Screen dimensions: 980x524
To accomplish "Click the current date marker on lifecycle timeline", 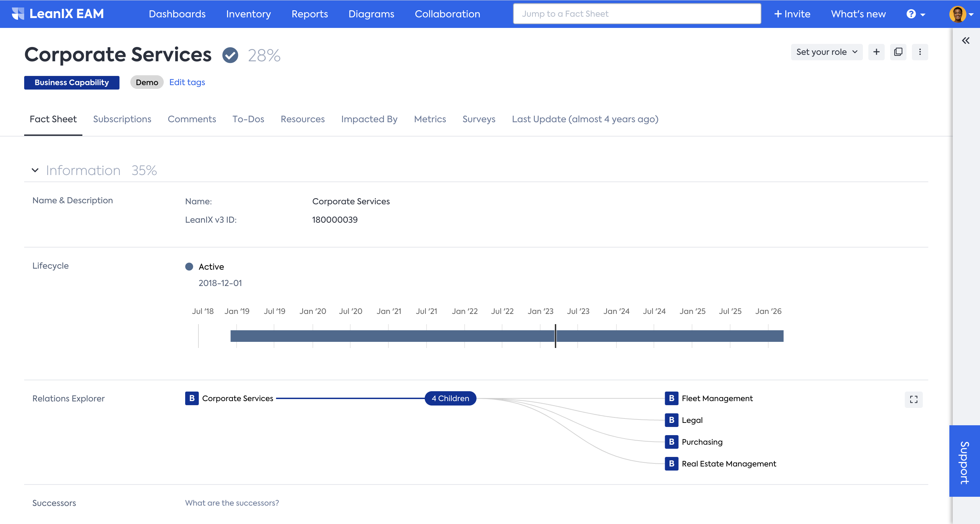I will (555, 336).
